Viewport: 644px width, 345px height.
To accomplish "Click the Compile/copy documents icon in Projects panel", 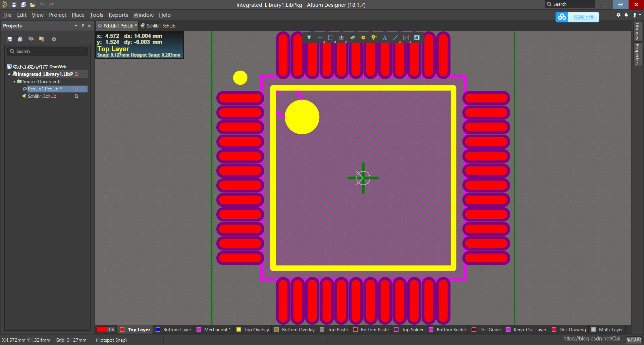I will point(20,39).
